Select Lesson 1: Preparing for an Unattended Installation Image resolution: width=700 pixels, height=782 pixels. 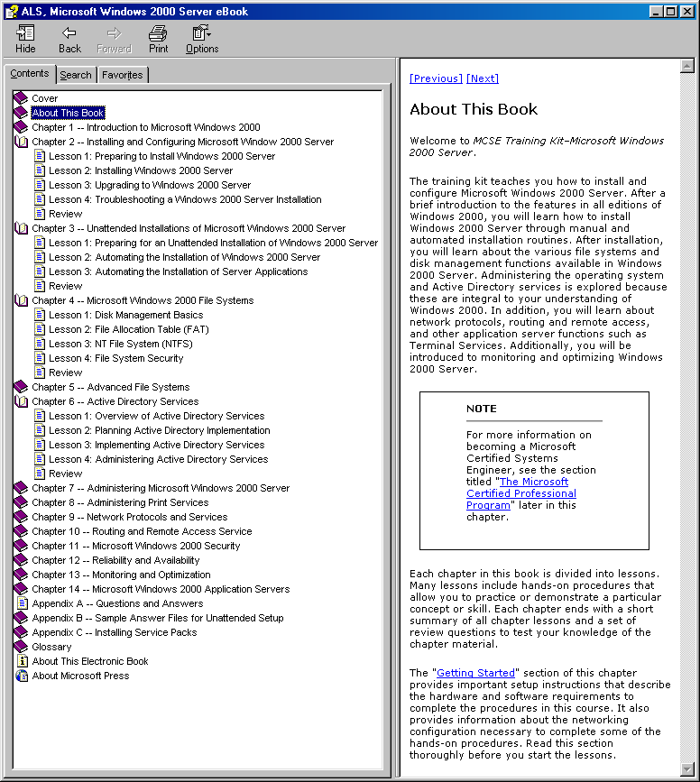point(213,243)
